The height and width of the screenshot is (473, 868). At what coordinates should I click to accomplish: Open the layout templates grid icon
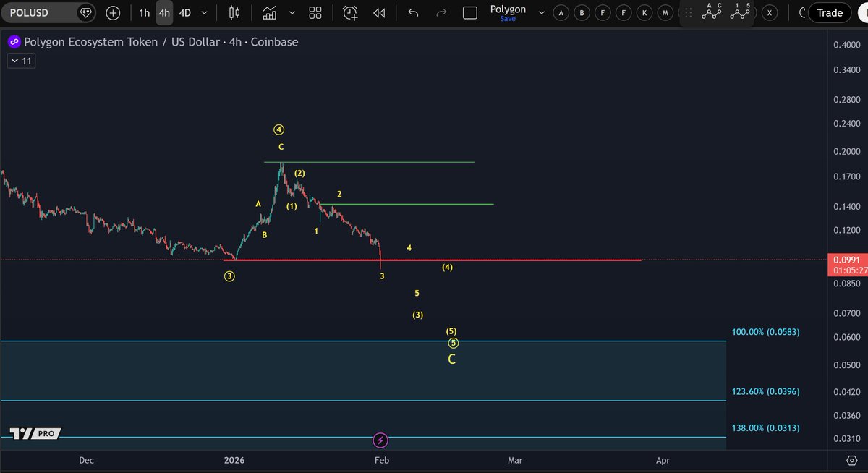(x=315, y=13)
